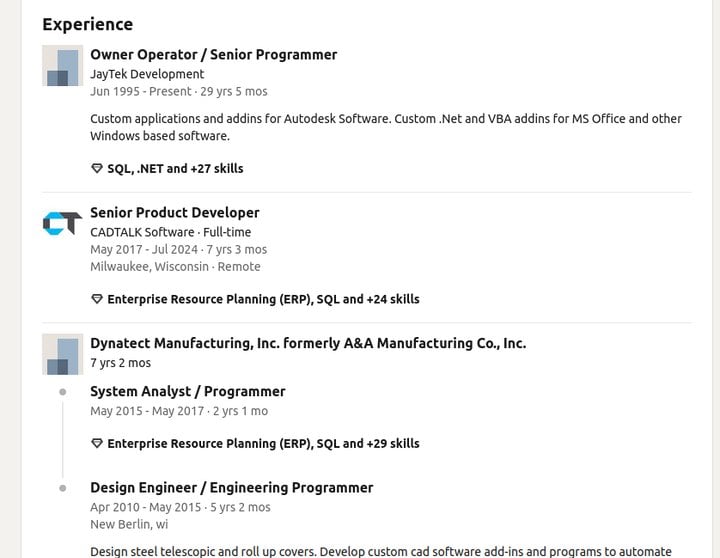Click diamond icon beside +29 skills
Viewport: 720px width, 558px height.
96,443
